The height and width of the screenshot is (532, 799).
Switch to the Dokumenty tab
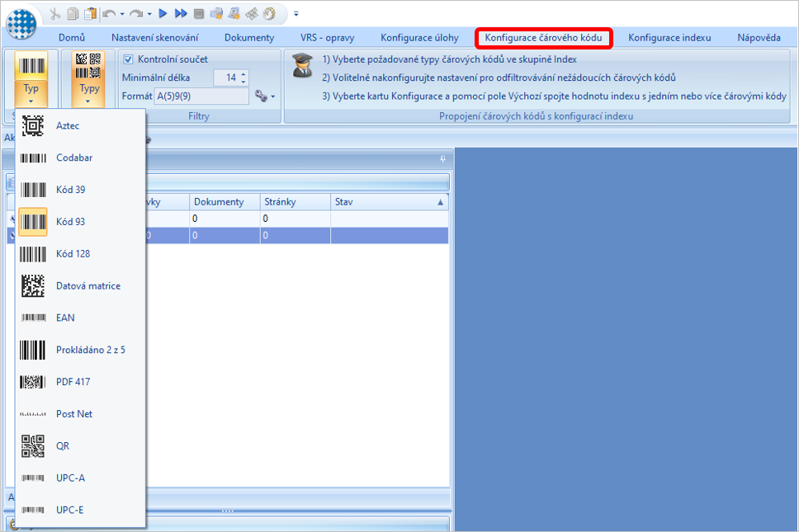click(249, 38)
